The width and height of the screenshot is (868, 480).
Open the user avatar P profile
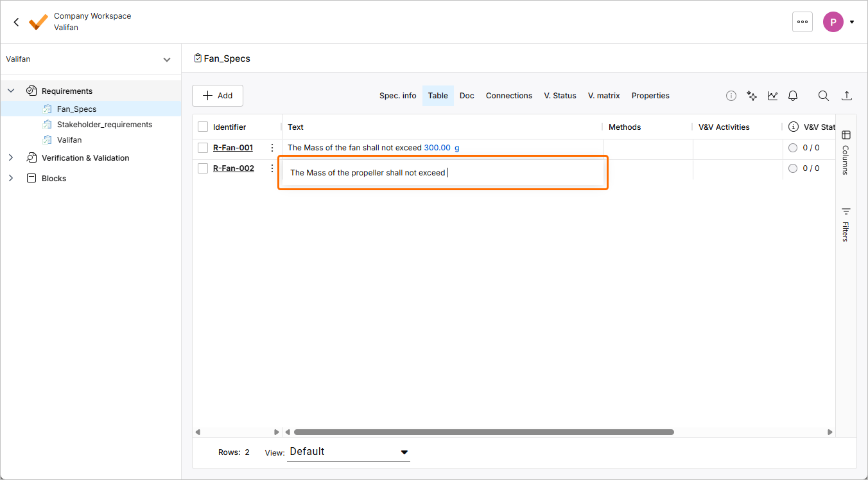tap(833, 22)
